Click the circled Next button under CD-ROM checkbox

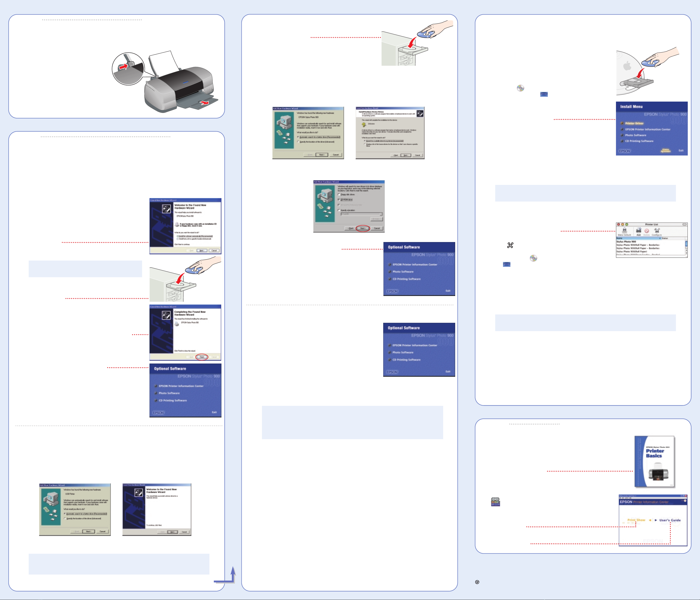363,228
